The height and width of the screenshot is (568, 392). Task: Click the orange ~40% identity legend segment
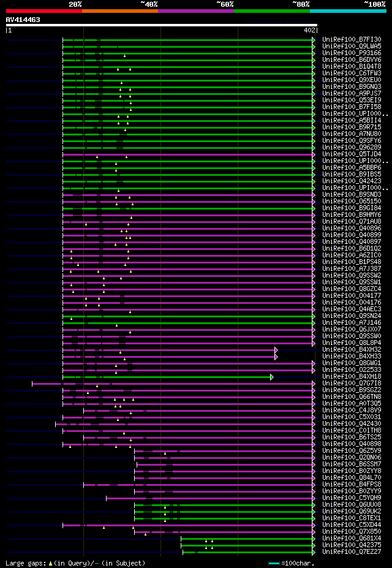(120, 11)
